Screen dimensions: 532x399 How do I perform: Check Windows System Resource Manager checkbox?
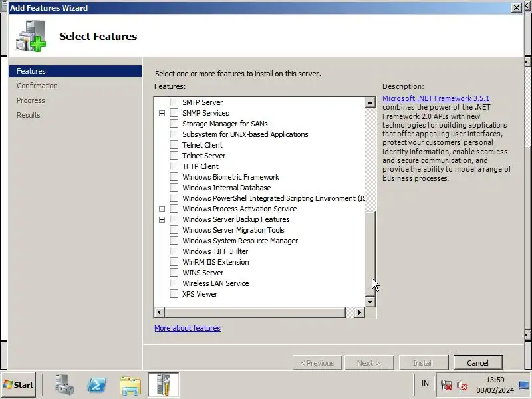(x=174, y=241)
